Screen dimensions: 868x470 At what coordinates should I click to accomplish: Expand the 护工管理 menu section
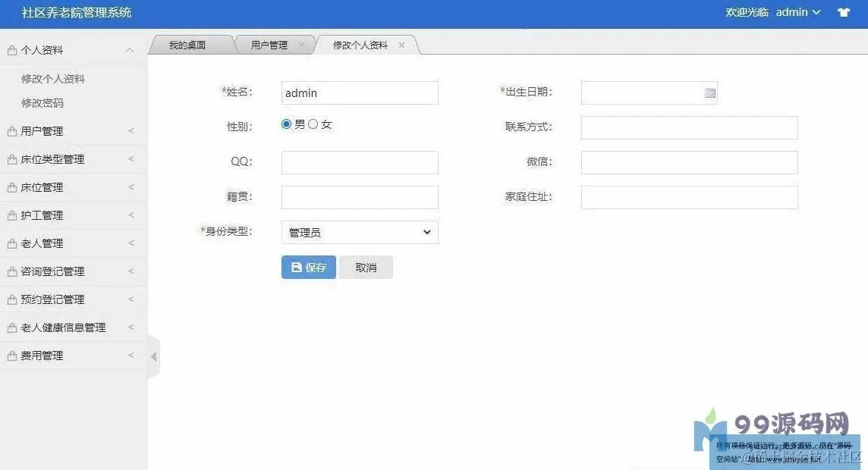131,215
